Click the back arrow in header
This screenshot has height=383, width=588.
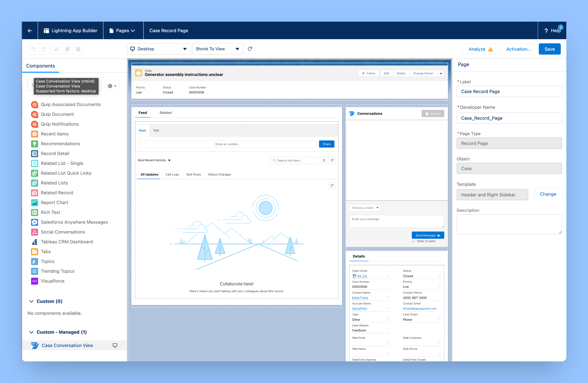(x=30, y=31)
